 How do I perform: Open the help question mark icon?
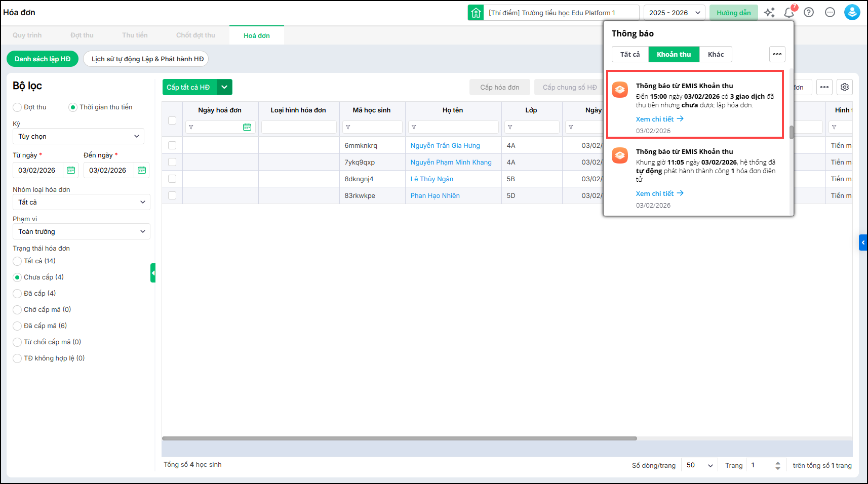pos(809,13)
